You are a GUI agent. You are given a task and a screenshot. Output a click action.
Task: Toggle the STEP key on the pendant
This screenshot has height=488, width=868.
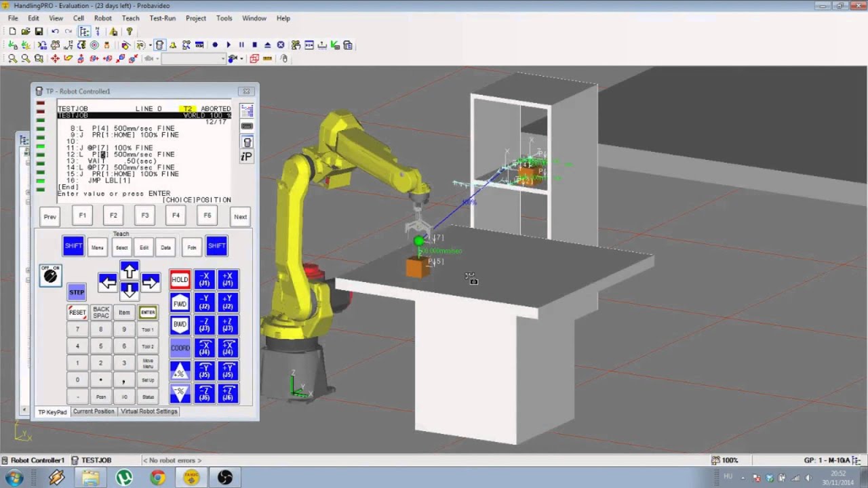[x=77, y=292]
